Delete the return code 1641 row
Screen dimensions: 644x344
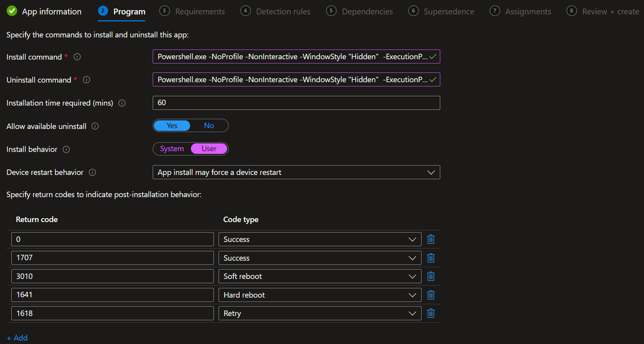coord(431,295)
